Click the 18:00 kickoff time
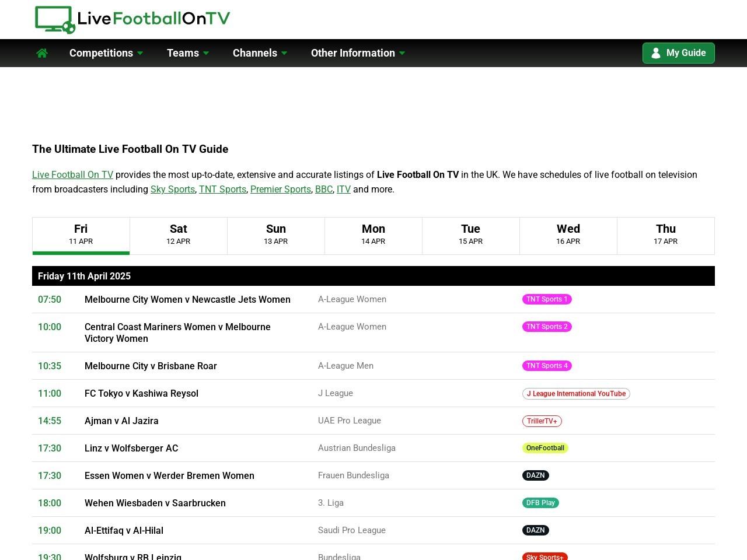The height and width of the screenshot is (560, 747). 50,503
